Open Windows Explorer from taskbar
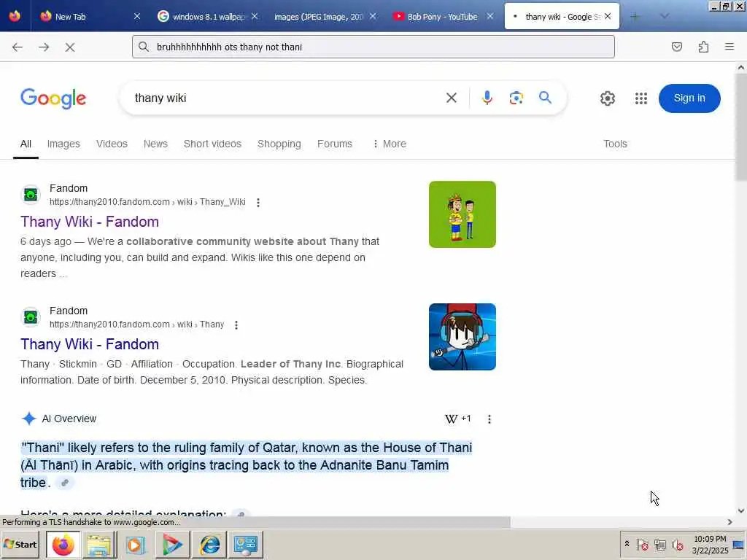Image resolution: width=747 pixels, height=560 pixels. (x=99, y=544)
